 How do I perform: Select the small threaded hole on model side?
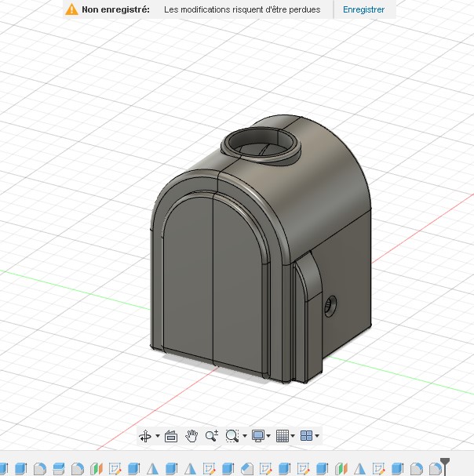pyautogui.click(x=330, y=306)
